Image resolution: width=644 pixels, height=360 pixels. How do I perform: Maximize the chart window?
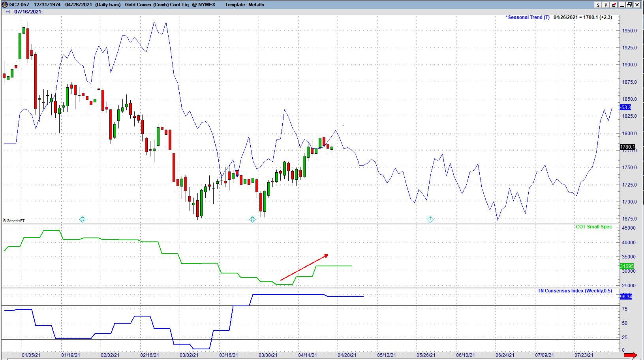point(629,5)
